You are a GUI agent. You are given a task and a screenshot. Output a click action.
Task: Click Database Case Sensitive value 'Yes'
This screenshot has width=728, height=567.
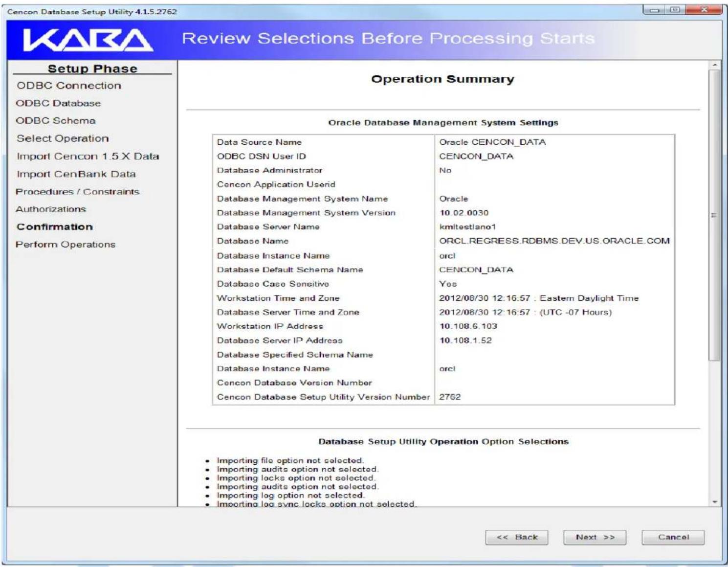(448, 284)
